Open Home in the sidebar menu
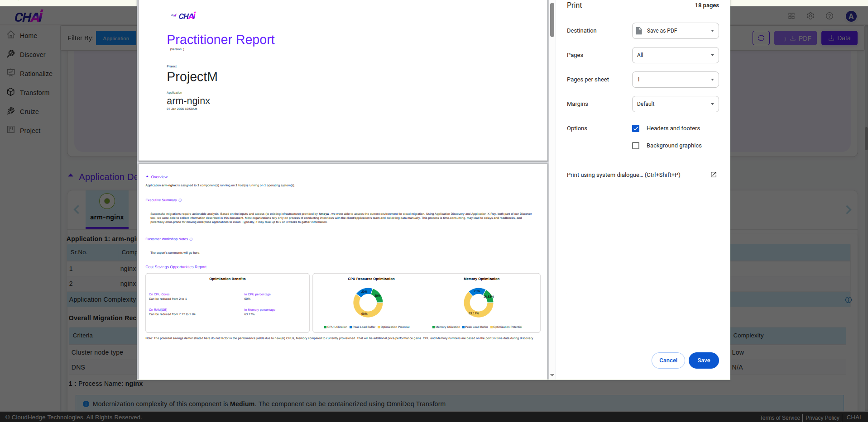 coord(29,36)
